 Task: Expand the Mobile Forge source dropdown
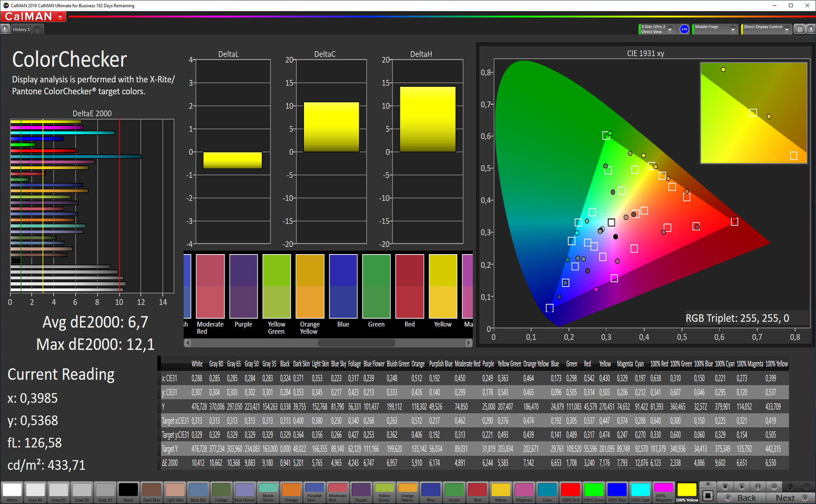click(x=732, y=29)
